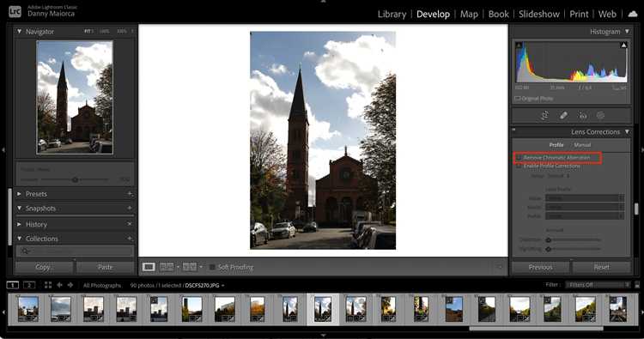The width and height of the screenshot is (644, 339).
Task: Select second window display button 2
Action: pos(29,285)
